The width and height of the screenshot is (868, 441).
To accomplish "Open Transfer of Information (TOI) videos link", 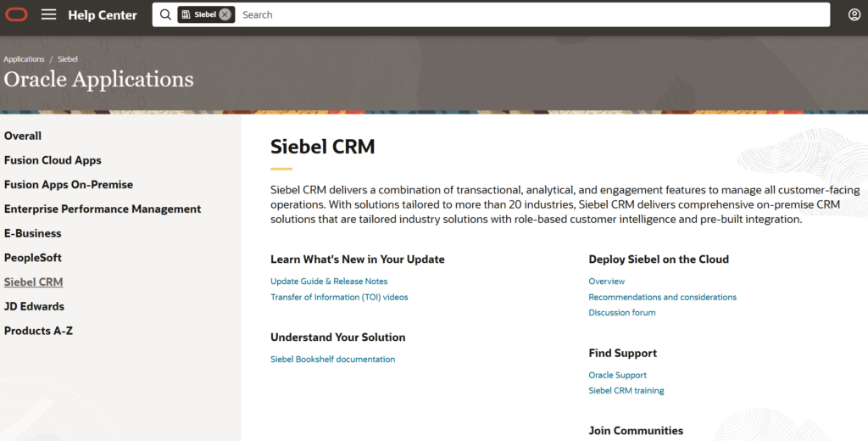I will (339, 298).
